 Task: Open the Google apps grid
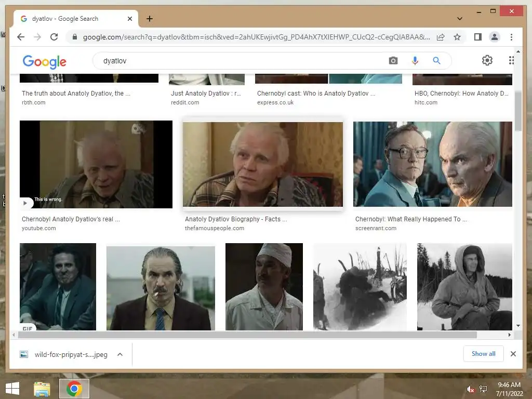(x=511, y=60)
